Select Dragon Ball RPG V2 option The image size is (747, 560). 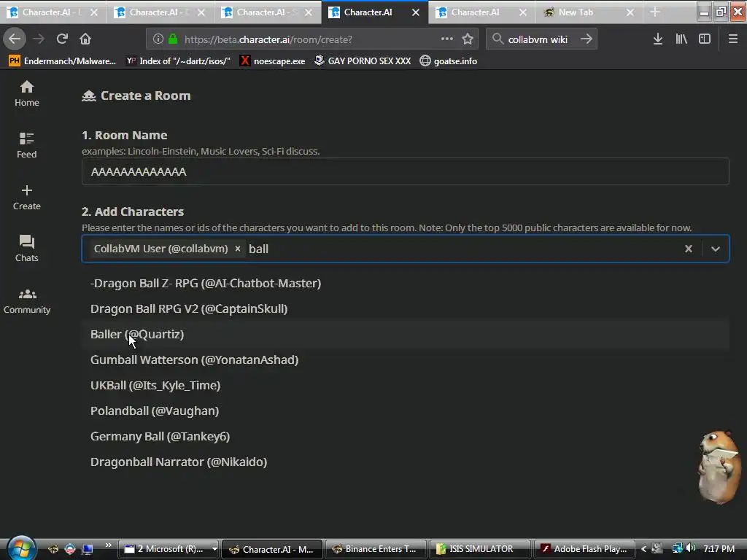(x=405, y=308)
